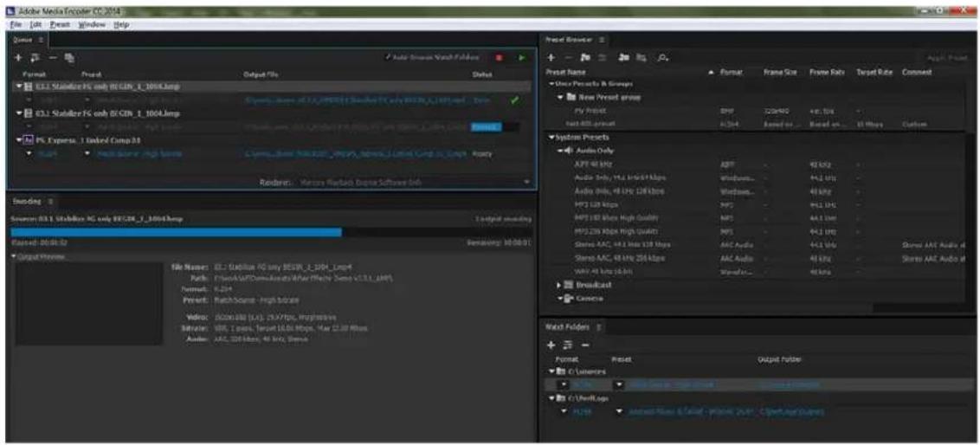The width and height of the screenshot is (980, 445).
Task: Click the blue encoding progress bar
Action: tap(177, 233)
